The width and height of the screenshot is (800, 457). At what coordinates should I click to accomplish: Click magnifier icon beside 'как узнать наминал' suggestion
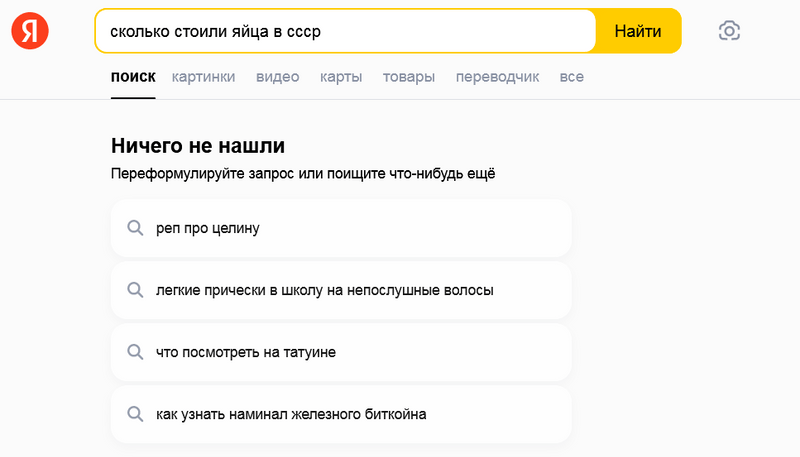(136, 414)
